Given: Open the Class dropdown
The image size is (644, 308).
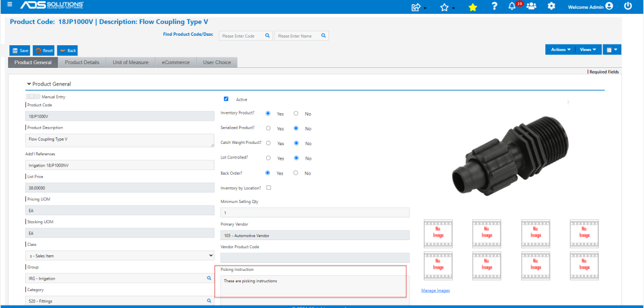Looking at the screenshot, I should pyautogui.click(x=120, y=255).
